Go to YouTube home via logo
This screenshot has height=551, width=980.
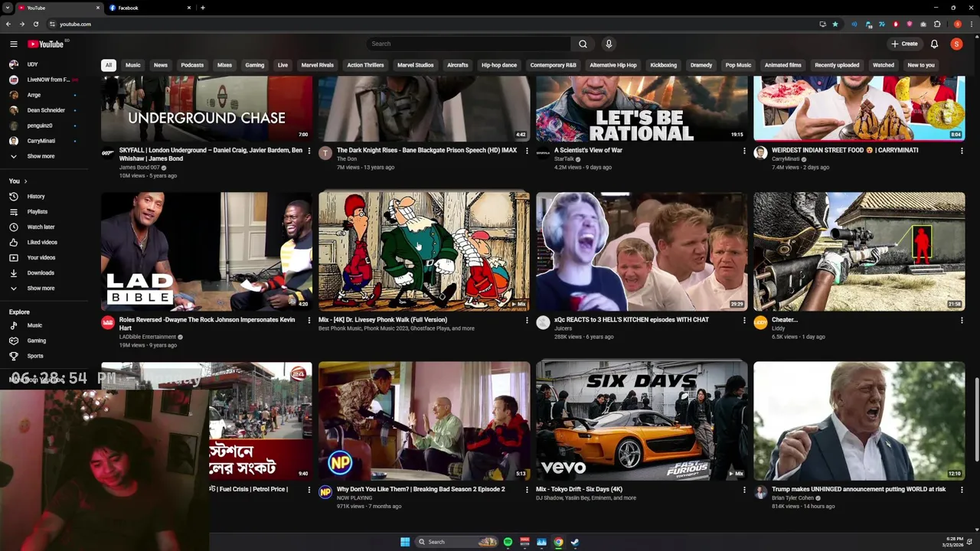click(46, 44)
